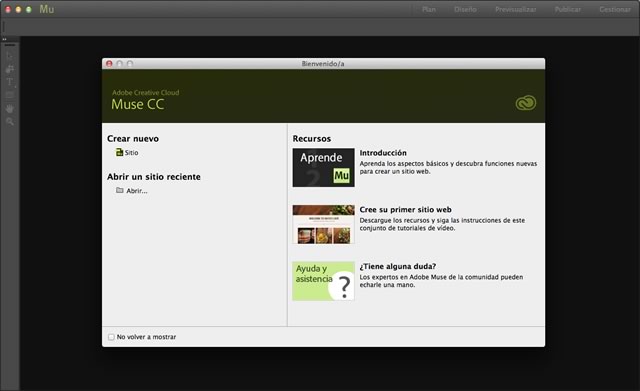Close the Bienvenido/a welcome window
Viewport: 640px width, 391px height.
(x=109, y=64)
